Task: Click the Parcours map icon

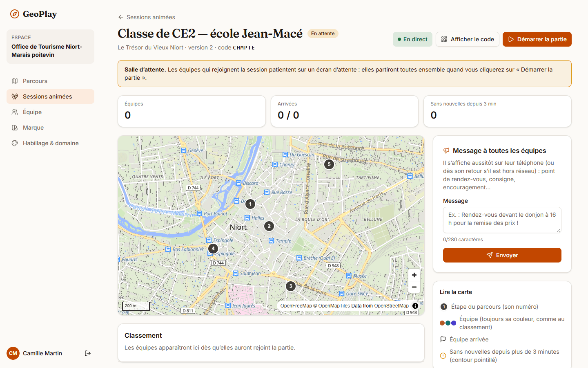Action: (x=15, y=81)
